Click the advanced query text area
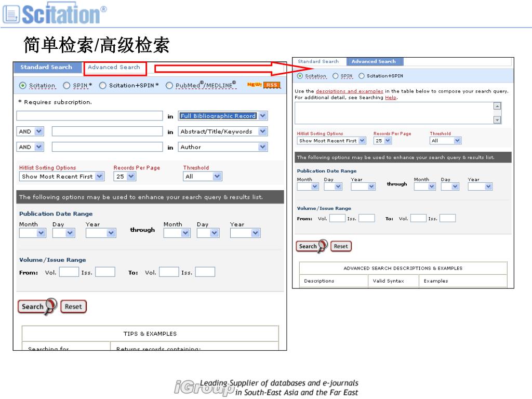The width and height of the screenshot is (532, 399). (x=394, y=113)
